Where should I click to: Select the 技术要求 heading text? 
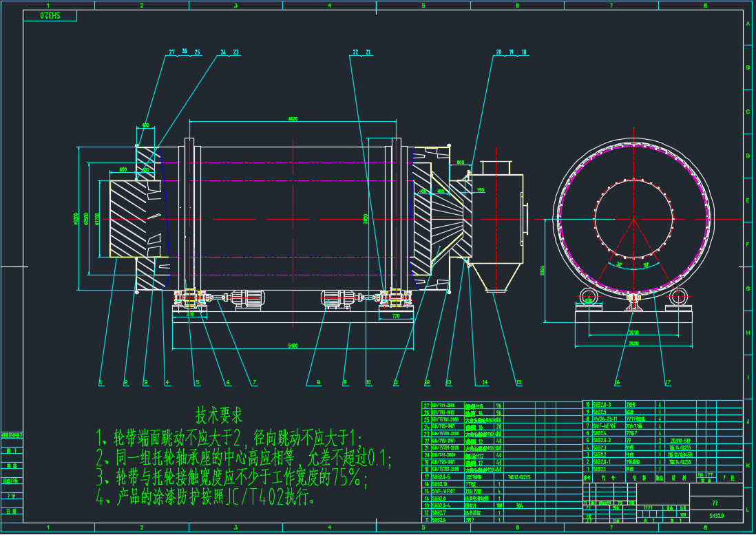(219, 414)
